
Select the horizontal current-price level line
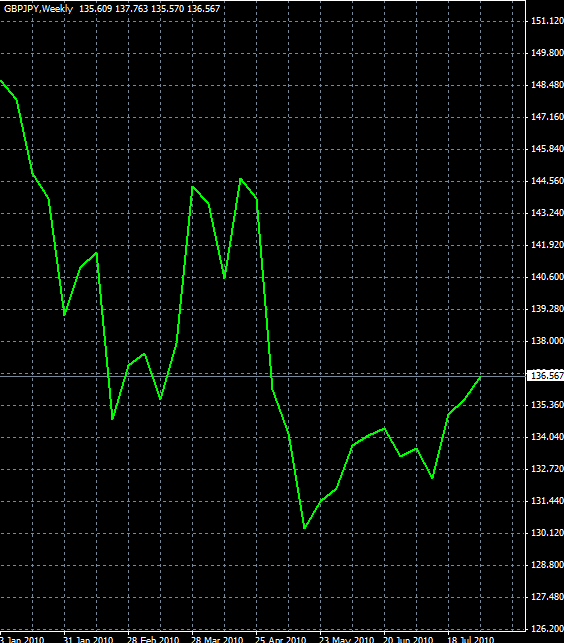tap(263, 375)
